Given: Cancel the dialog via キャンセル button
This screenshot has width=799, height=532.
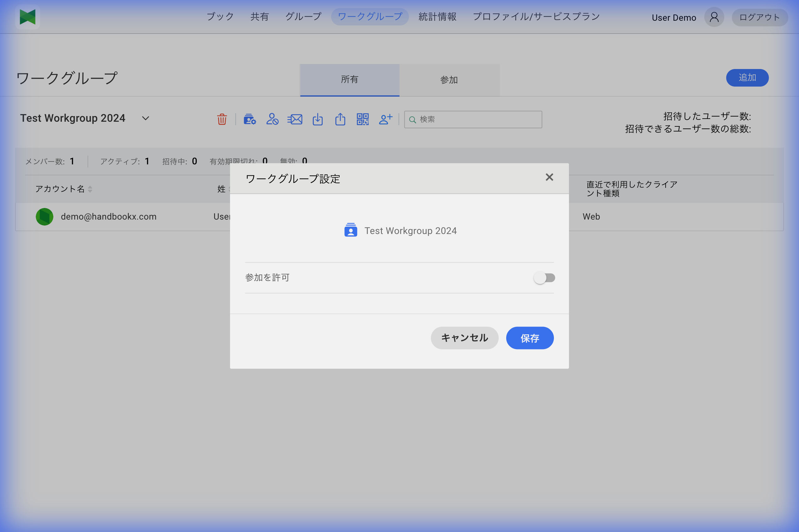Looking at the screenshot, I should pos(464,338).
